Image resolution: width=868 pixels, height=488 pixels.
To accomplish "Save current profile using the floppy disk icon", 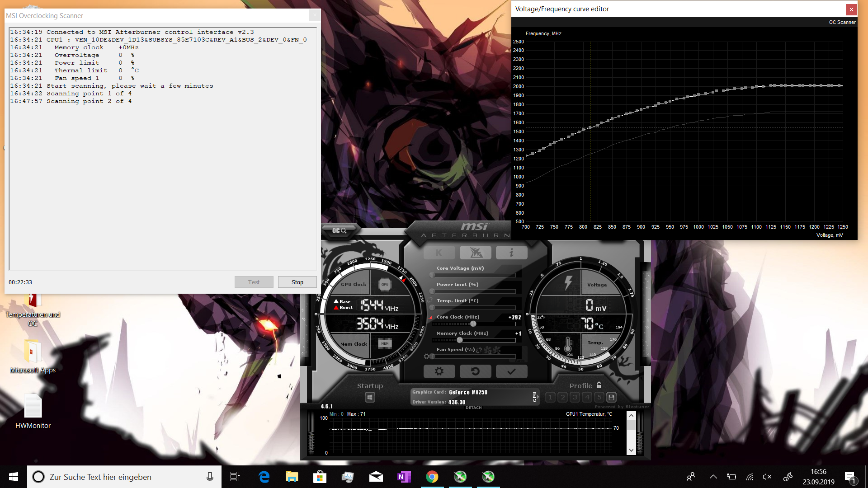I will 612,397.
